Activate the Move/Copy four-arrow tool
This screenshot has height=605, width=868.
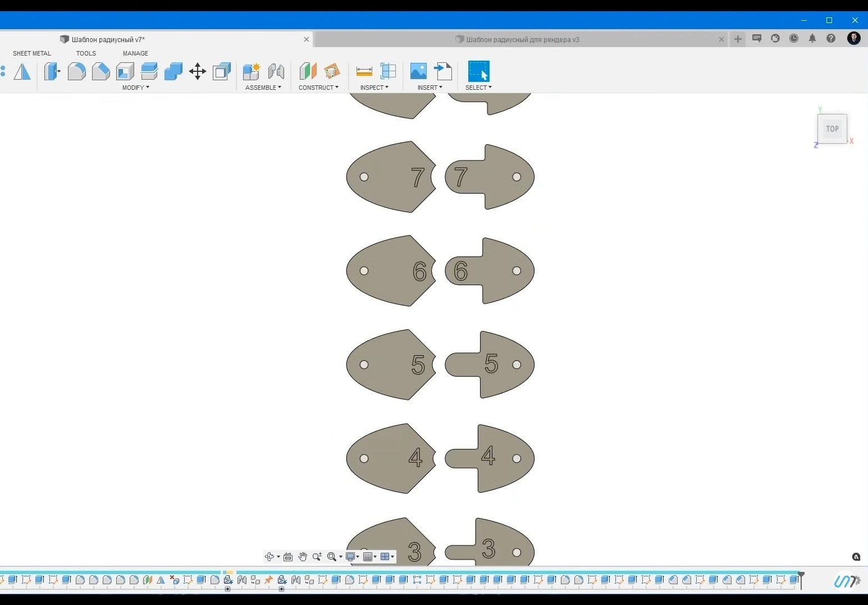198,71
